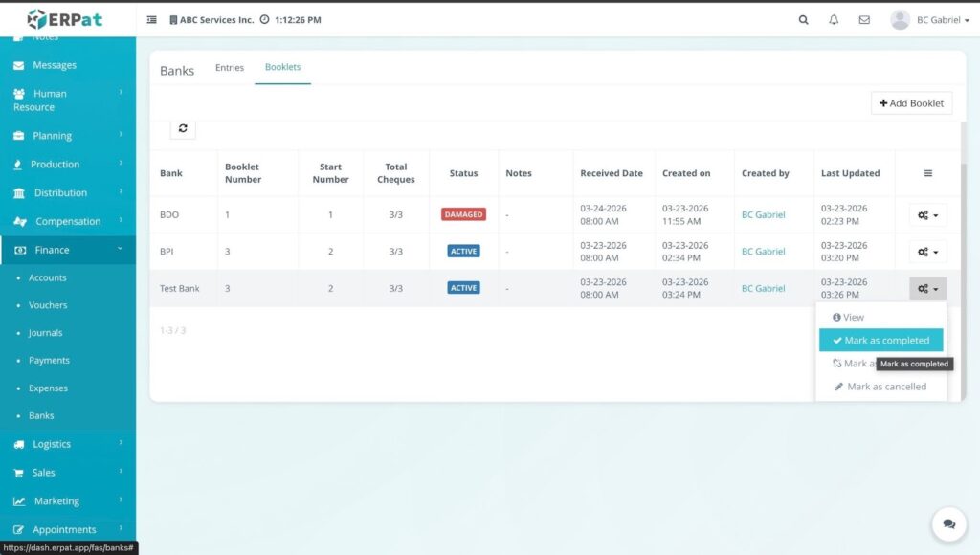
Task: Switch to the Entries tab
Action: coord(230,68)
